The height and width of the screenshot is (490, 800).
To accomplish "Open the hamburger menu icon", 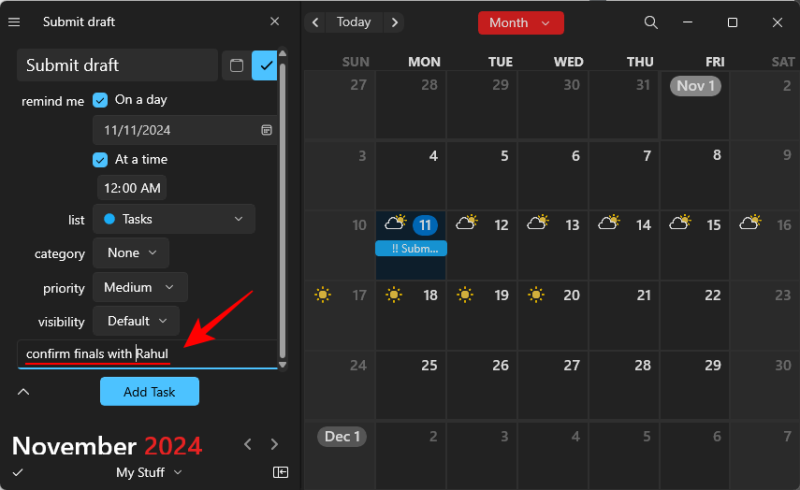I will click(14, 22).
